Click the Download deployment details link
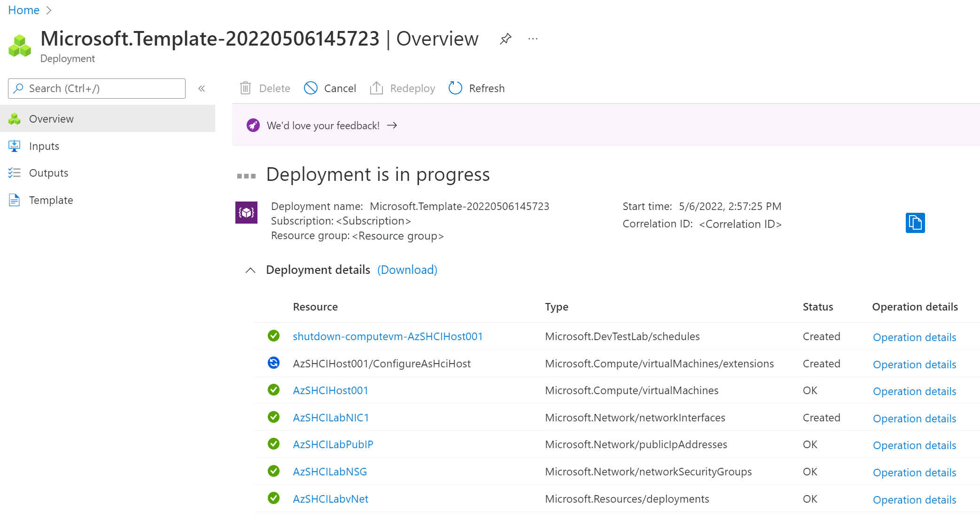The height and width of the screenshot is (528, 980). tap(407, 270)
